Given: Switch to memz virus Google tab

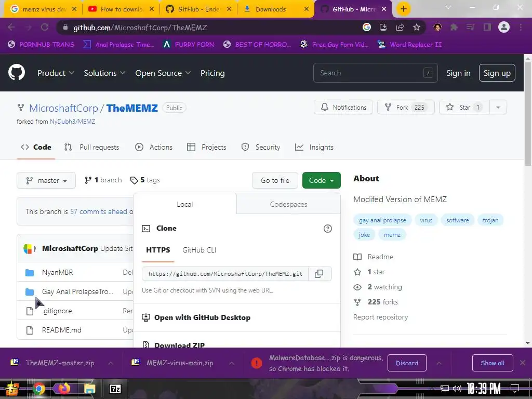Looking at the screenshot, I should pyautogui.click(x=43, y=9).
